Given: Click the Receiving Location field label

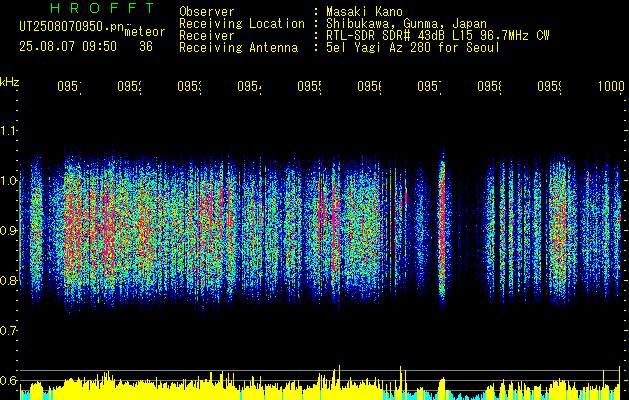Looking at the screenshot, I should coord(242,24).
